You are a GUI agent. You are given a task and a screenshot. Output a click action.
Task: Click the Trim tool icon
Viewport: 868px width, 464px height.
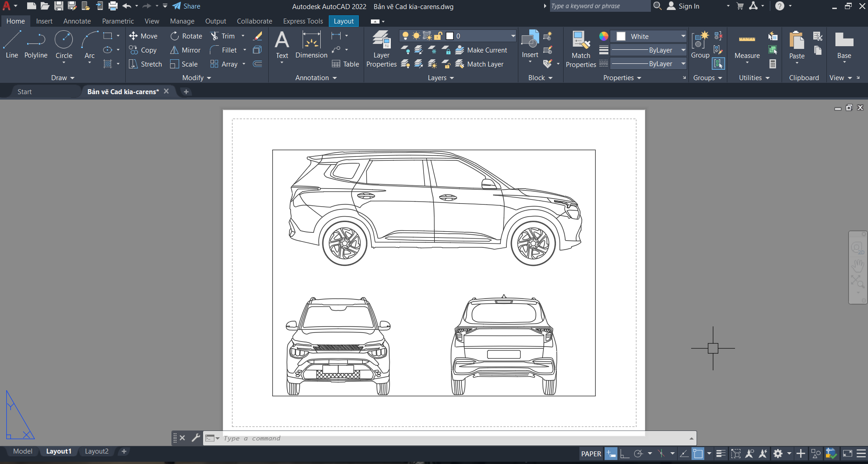[215, 36]
